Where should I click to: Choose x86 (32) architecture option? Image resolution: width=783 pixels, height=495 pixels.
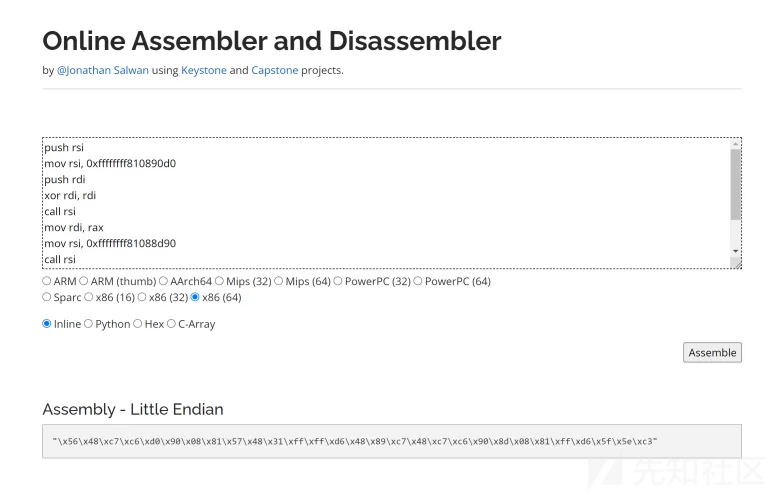[142, 297]
